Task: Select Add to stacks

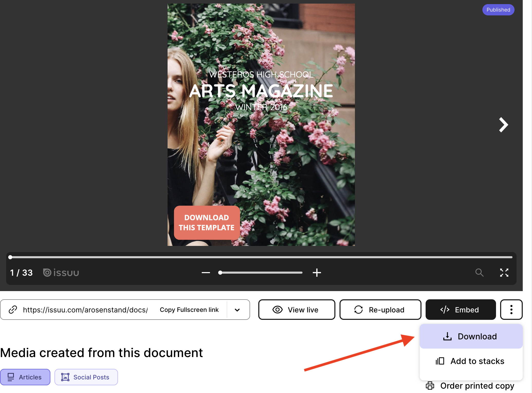Action: (x=471, y=361)
